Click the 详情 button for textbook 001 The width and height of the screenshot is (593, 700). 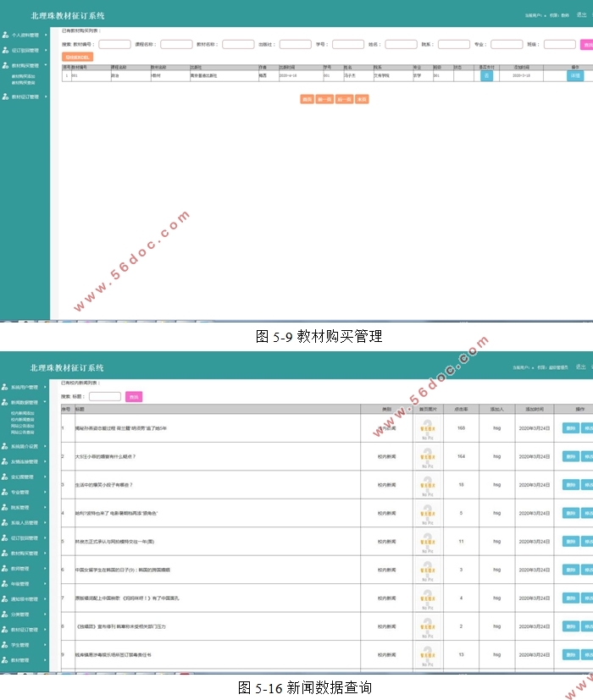(x=575, y=76)
